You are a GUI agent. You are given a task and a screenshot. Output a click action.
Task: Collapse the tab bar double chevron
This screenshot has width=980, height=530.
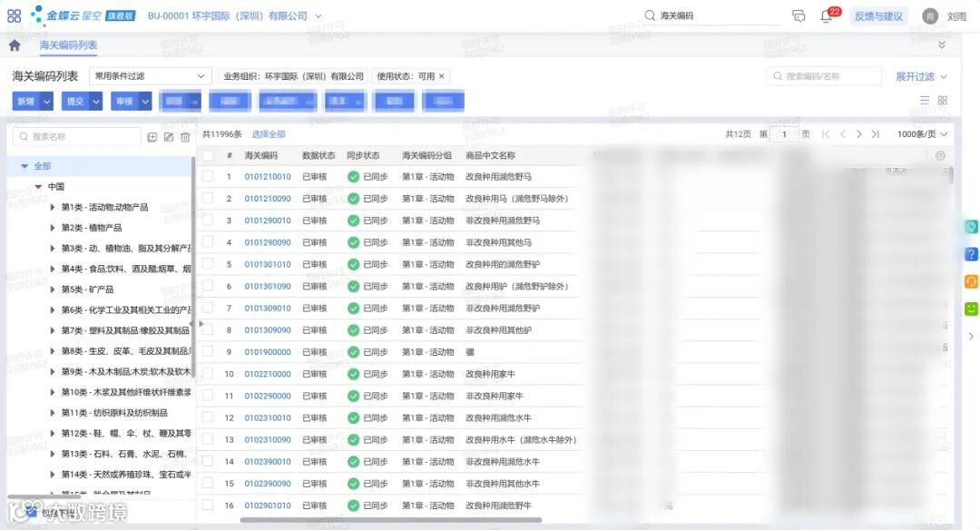tap(941, 45)
